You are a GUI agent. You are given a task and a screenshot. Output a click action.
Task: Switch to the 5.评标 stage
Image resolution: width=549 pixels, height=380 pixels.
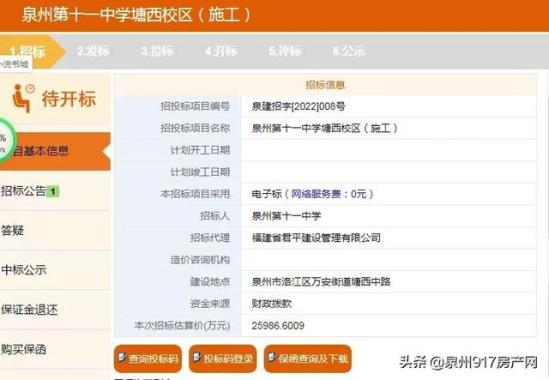285,51
